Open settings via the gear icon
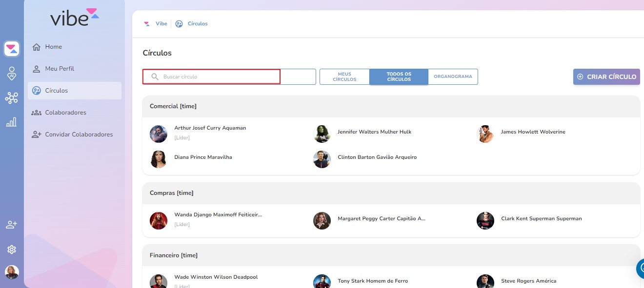Image resolution: width=644 pixels, height=288 pixels. coord(12,250)
